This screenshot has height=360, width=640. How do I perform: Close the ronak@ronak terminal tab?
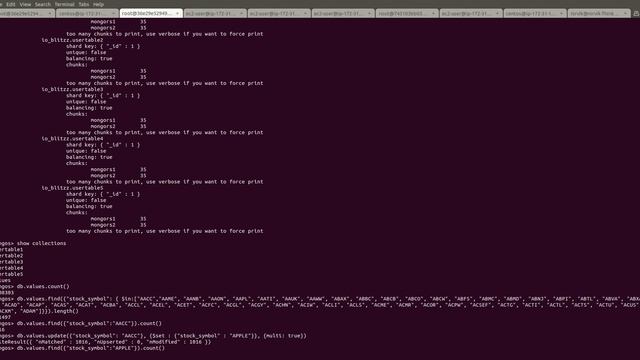click(x=625, y=13)
